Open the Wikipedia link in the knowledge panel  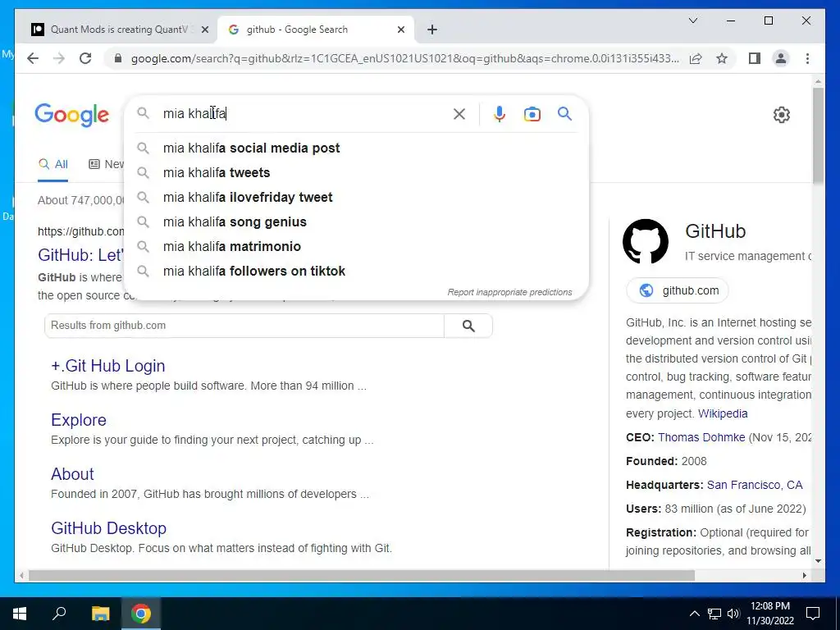[723, 413]
